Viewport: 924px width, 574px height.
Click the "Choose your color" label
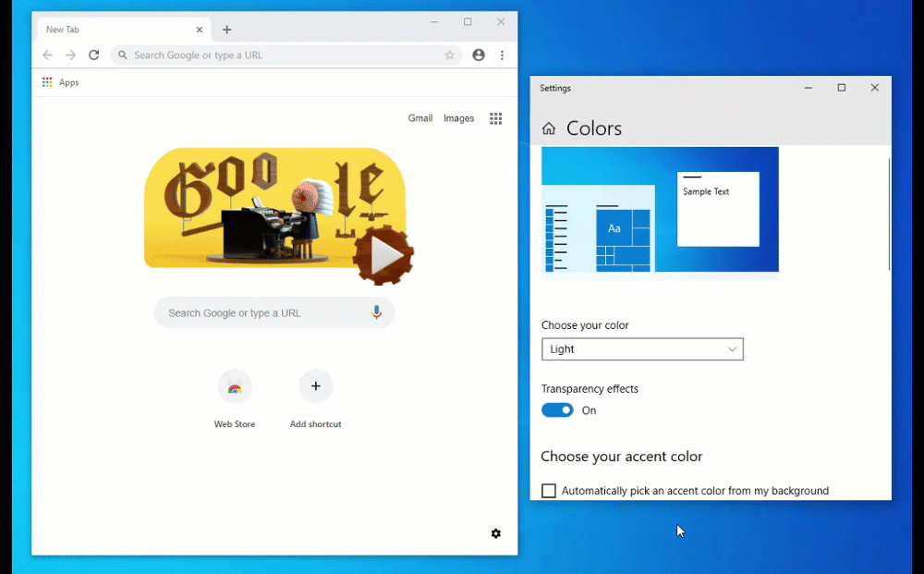click(585, 325)
